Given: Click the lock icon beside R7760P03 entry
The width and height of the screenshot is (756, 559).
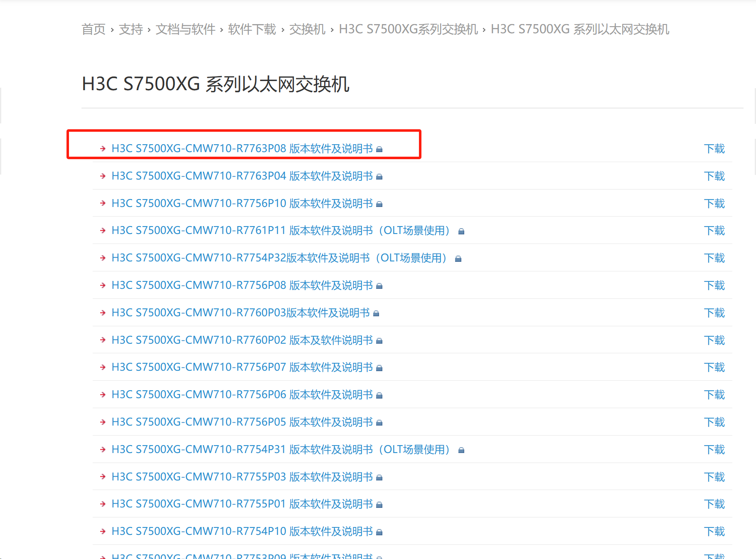Looking at the screenshot, I should coord(376,313).
